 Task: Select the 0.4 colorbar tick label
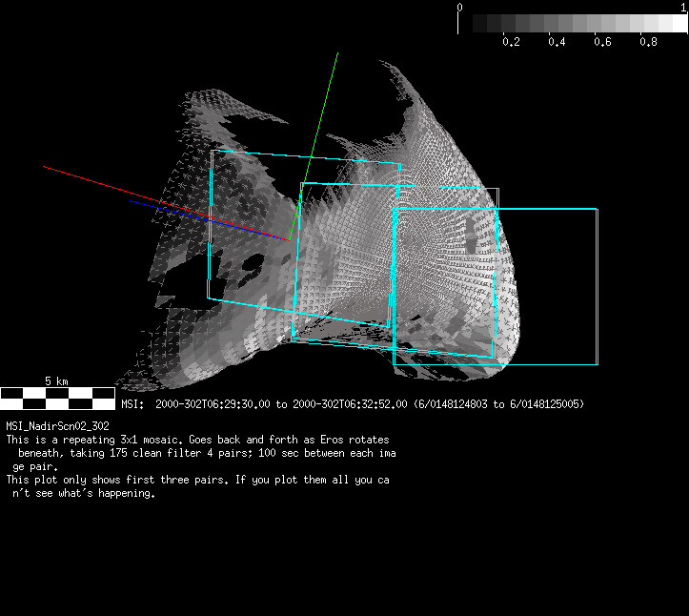click(557, 42)
